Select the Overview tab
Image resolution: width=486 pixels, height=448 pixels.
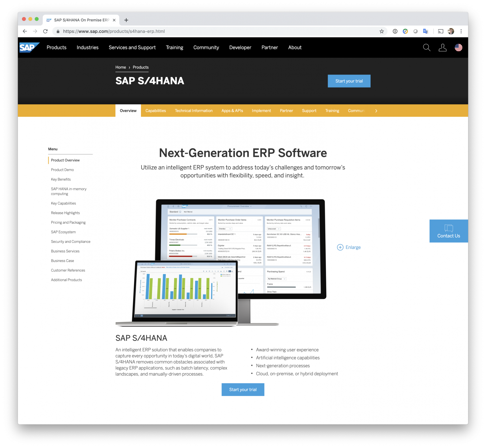(128, 111)
